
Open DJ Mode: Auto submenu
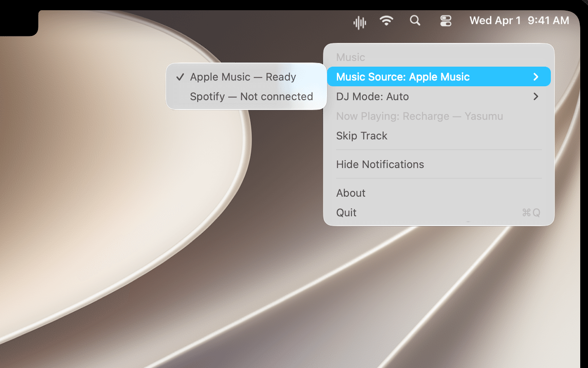439,96
